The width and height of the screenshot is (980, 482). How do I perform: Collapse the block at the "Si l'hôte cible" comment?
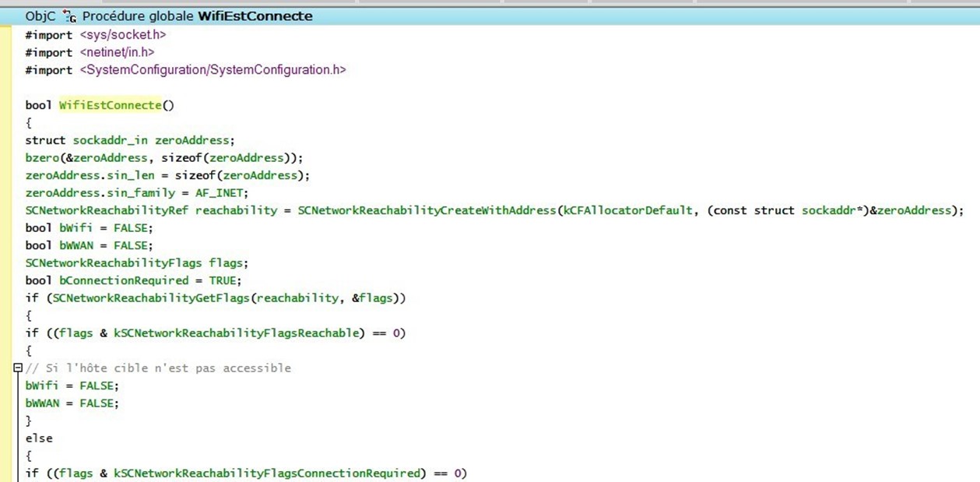tap(18, 368)
